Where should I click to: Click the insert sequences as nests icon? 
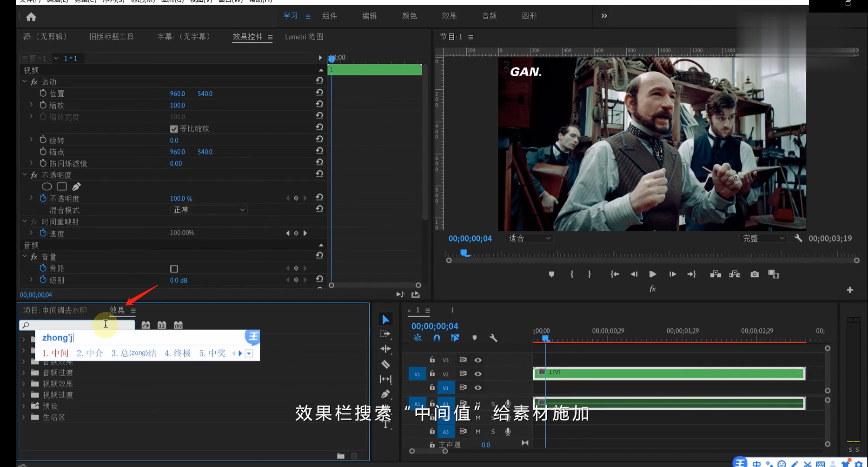[x=417, y=338]
